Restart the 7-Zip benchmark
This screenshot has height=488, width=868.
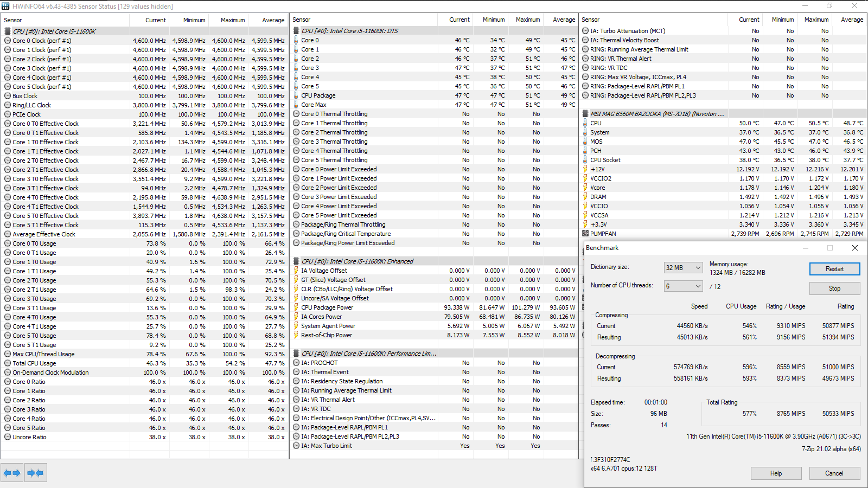coord(834,269)
